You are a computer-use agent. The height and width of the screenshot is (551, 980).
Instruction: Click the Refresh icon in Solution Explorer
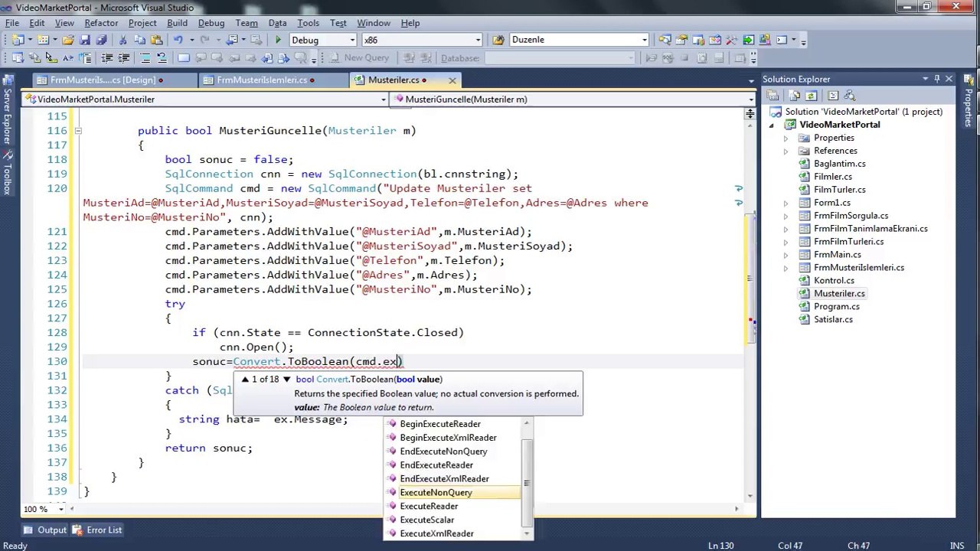click(812, 96)
